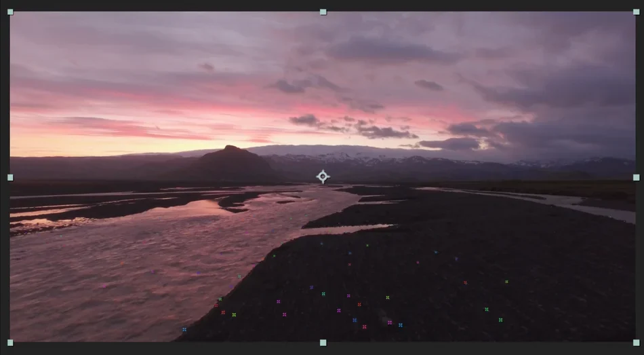644x355 pixels.
Task: Click the top-right corner transform handle
Action: pyautogui.click(x=636, y=12)
